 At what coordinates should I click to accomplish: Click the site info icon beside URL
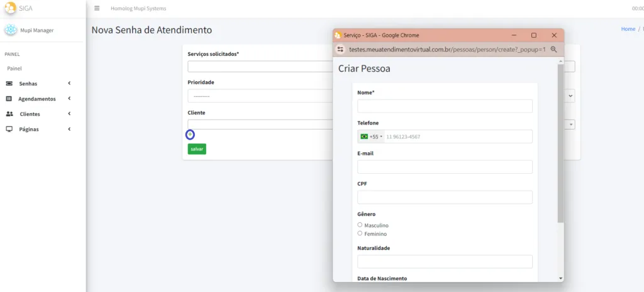tap(340, 49)
